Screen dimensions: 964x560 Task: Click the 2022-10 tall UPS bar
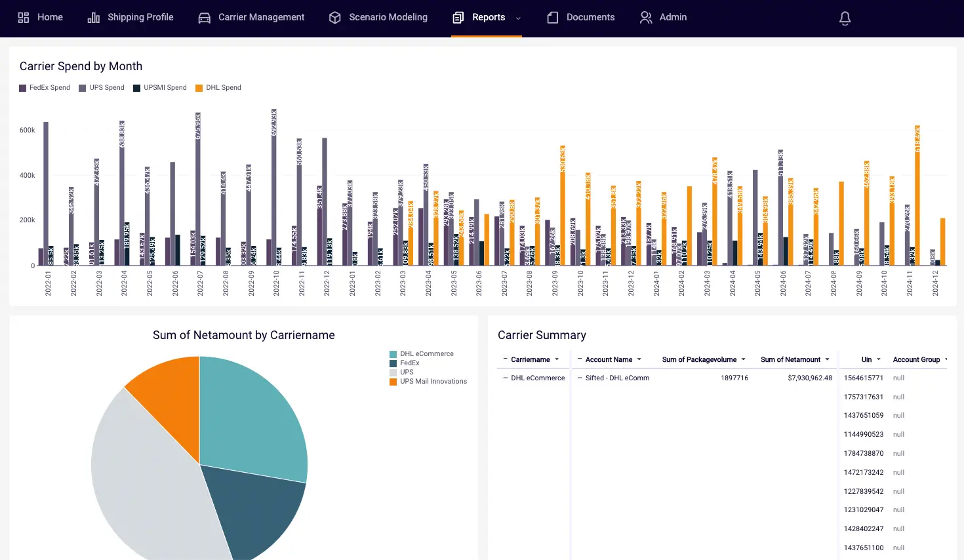274,187
